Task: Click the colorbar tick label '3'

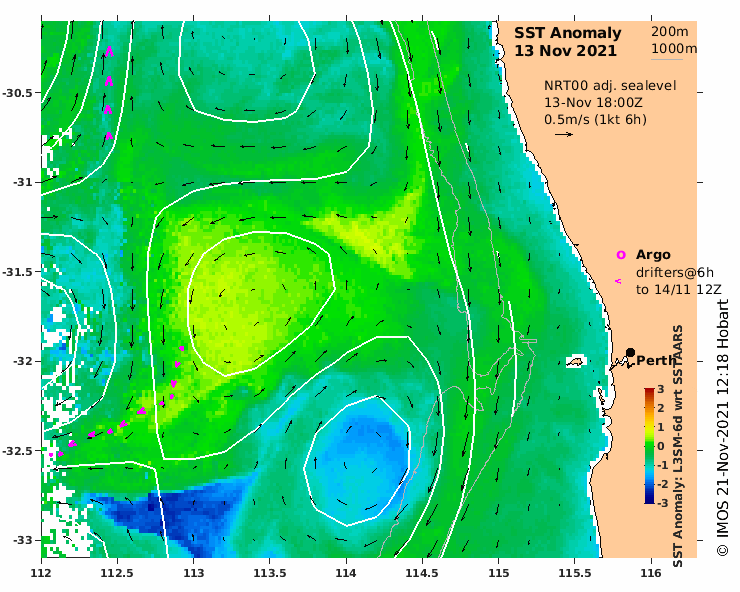Action: point(661,389)
